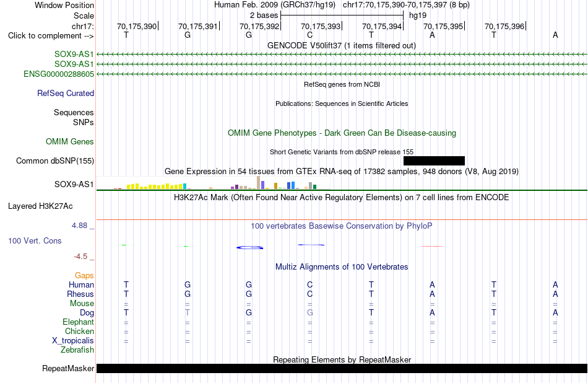588x383 pixels.
Task: Click 'Short Genetic Variants from dbSNP' title
Action: click(342, 152)
